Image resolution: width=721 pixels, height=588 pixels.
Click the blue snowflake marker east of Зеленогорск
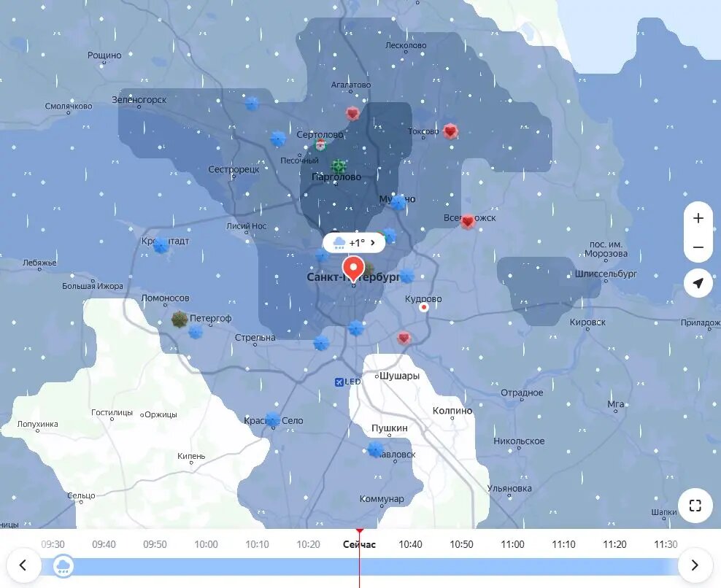coord(252,103)
